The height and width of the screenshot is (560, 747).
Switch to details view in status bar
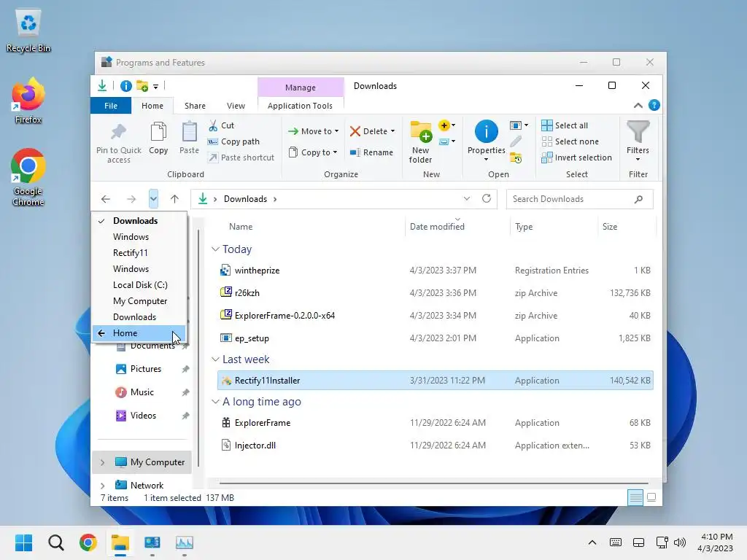(x=635, y=497)
